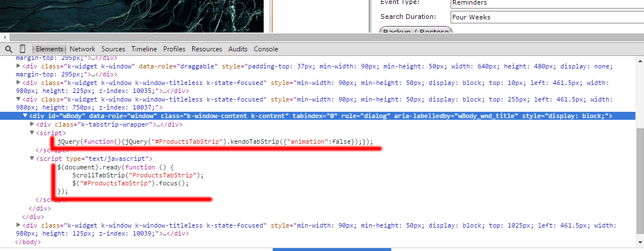Switch to the Audits tab
Screen dimensions: 644x251
[238, 49]
